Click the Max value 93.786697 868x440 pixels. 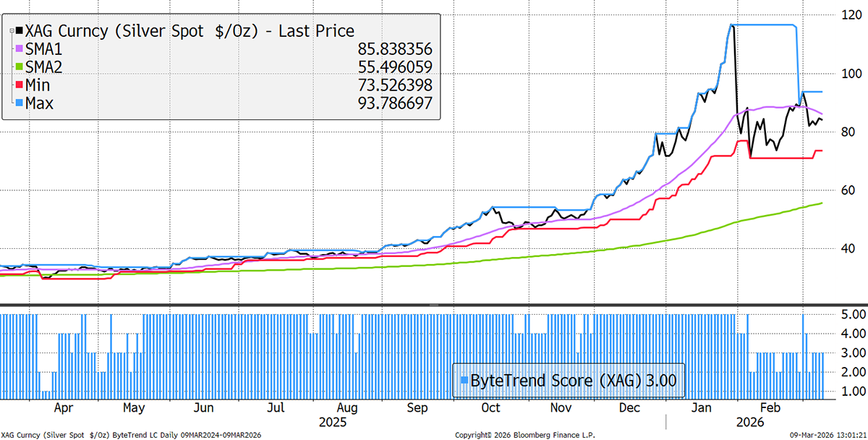(x=394, y=104)
